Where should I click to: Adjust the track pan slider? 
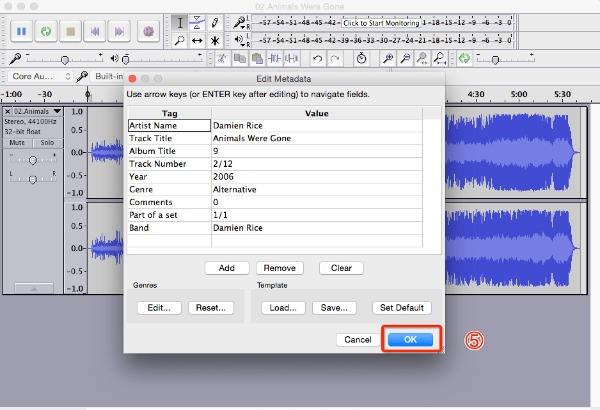[x=33, y=179]
